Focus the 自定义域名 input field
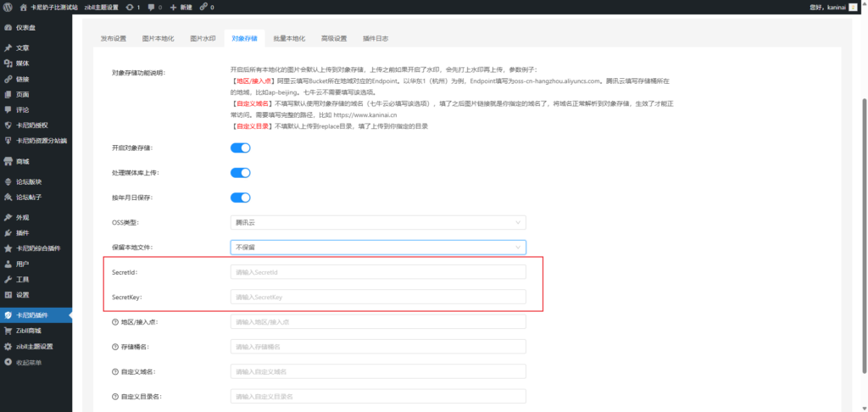 pyautogui.click(x=378, y=371)
